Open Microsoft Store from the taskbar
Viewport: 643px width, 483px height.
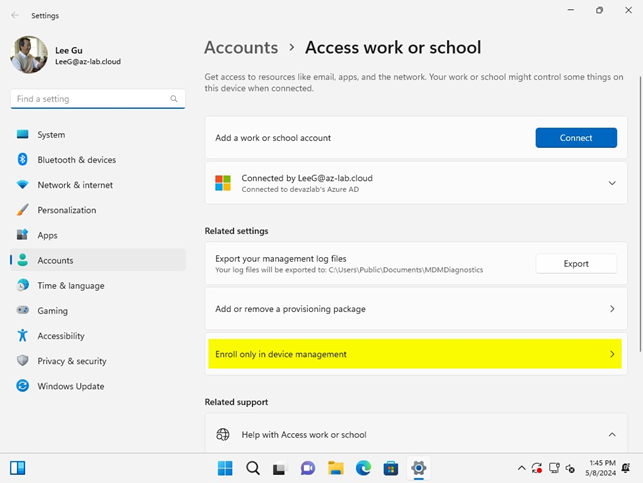click(391, 468)
